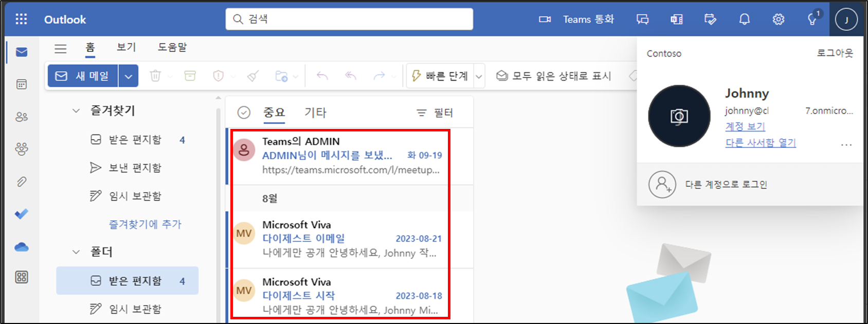Open Files paperclip in the left rail
Screen dimensions: 868x324
click(x=22, y=181)
